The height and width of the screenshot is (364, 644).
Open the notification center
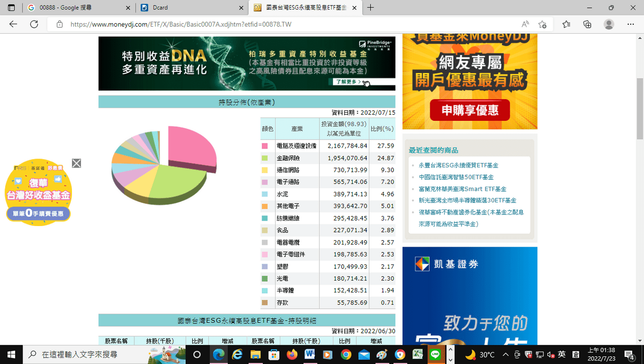[x=629, y=354]
